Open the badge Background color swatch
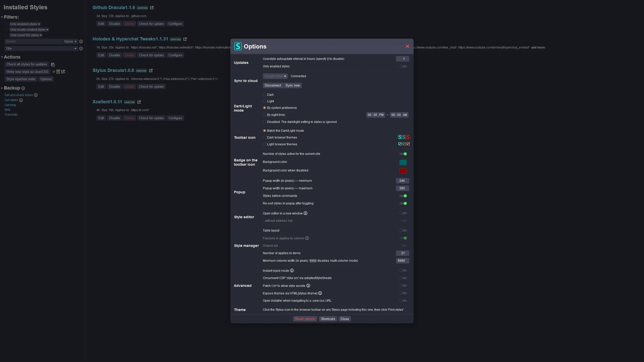The height and width of the screenshot is (362, 644). pyautogui.click(x=403, y=162)
